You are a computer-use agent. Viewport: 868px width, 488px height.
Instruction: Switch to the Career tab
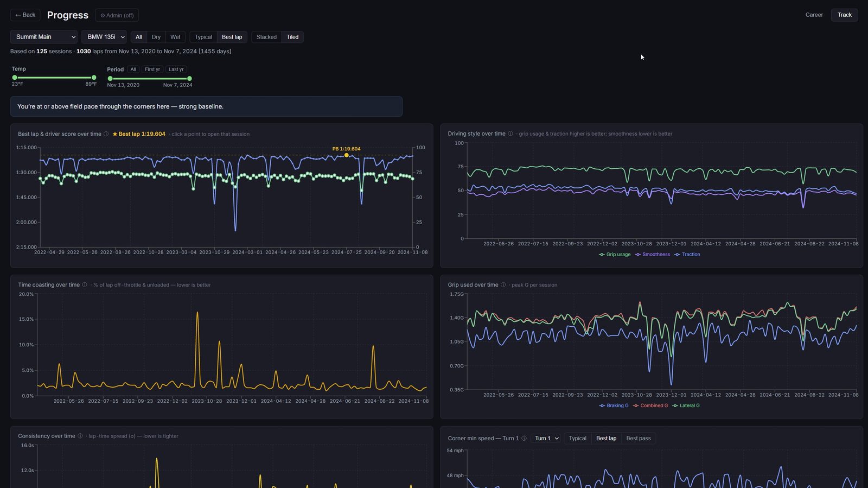pyautogui.click(x=814, y=15)
